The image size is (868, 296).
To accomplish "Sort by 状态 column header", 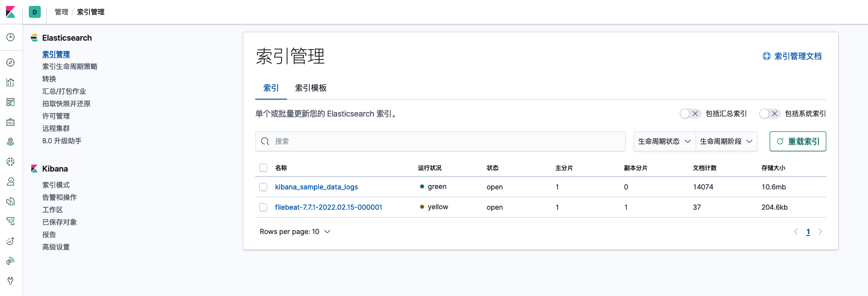I will pos(493,168).
